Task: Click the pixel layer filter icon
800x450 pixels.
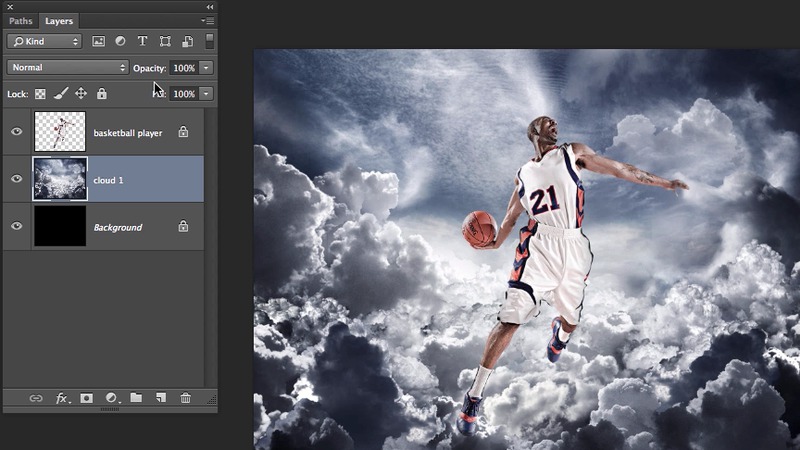Action: click(99, 41)
